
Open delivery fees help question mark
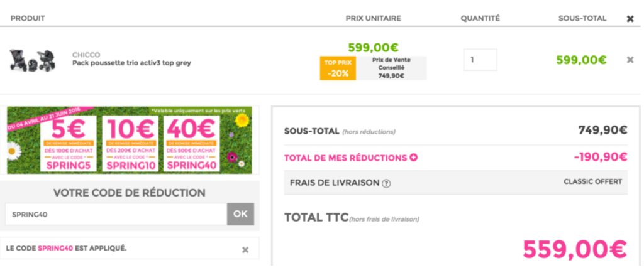pos(386,183)
